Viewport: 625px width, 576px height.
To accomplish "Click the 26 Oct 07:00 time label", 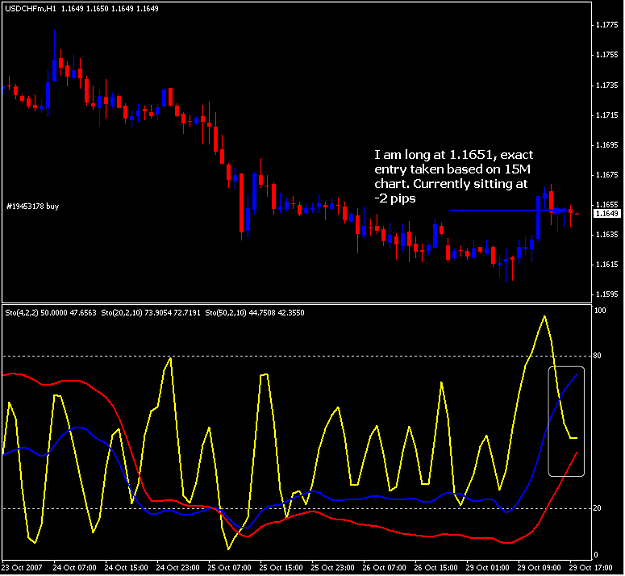I will point(384,568).
